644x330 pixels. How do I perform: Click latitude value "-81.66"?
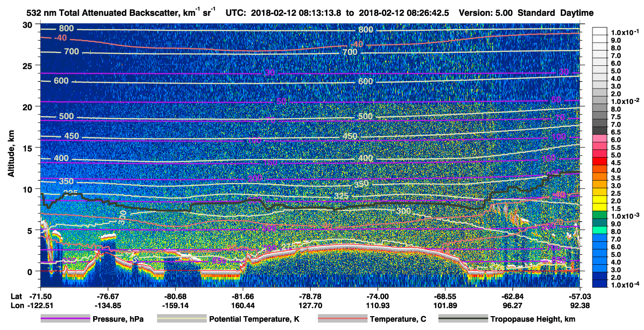click(x=243, y=297)
